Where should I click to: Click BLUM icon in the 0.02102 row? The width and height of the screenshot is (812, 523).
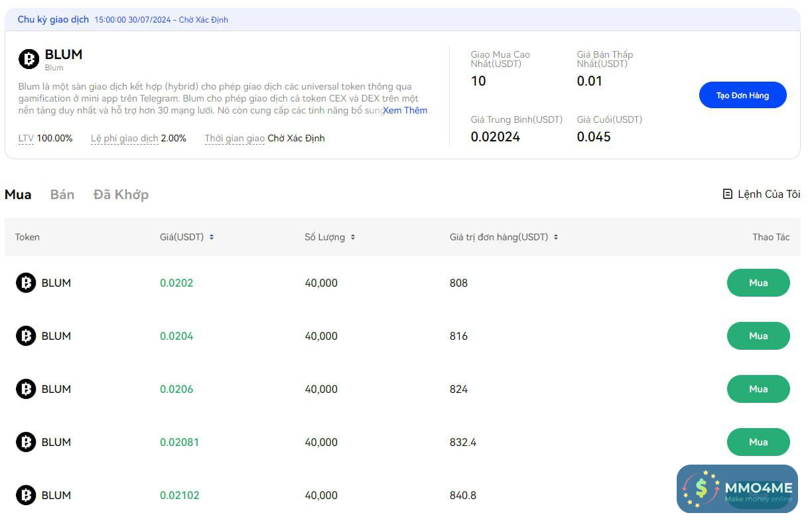pyautogui.click(x=26, y=495)
